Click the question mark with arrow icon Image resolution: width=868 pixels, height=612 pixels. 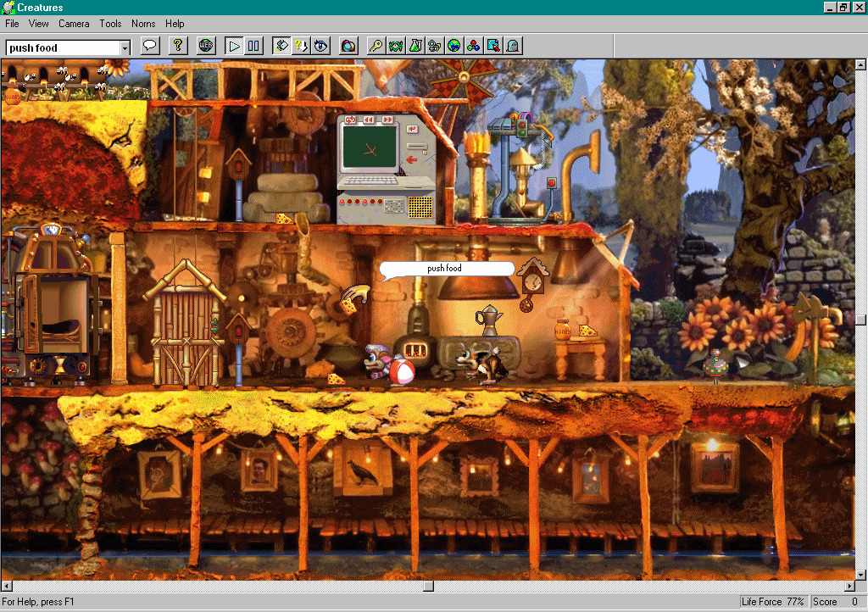301,46
